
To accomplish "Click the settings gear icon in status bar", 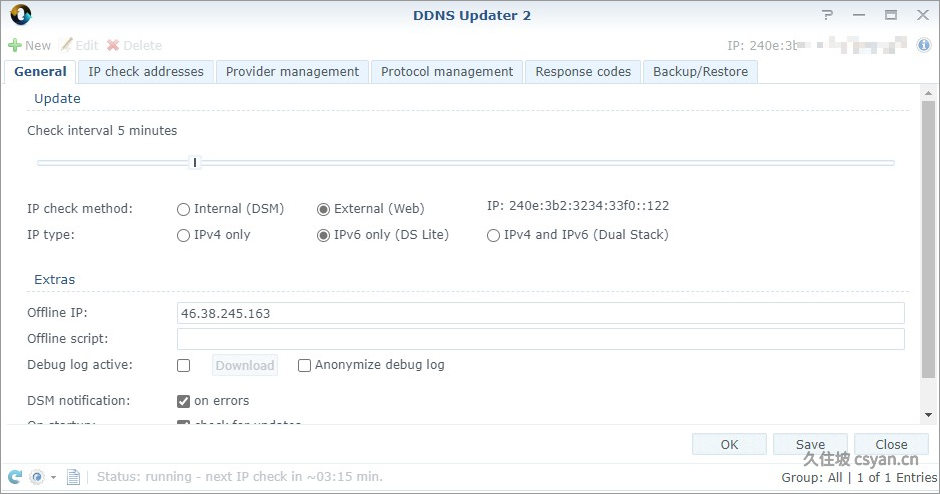I will point(37,477).
